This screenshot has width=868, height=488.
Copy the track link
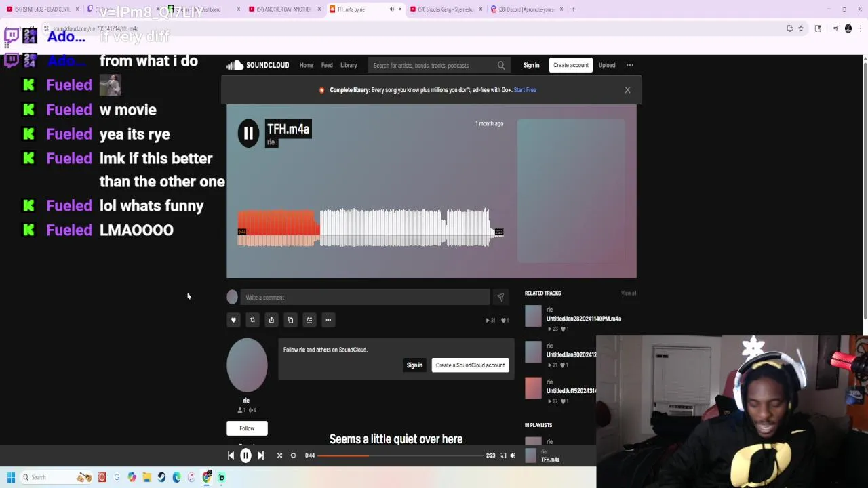pos(290,320)
